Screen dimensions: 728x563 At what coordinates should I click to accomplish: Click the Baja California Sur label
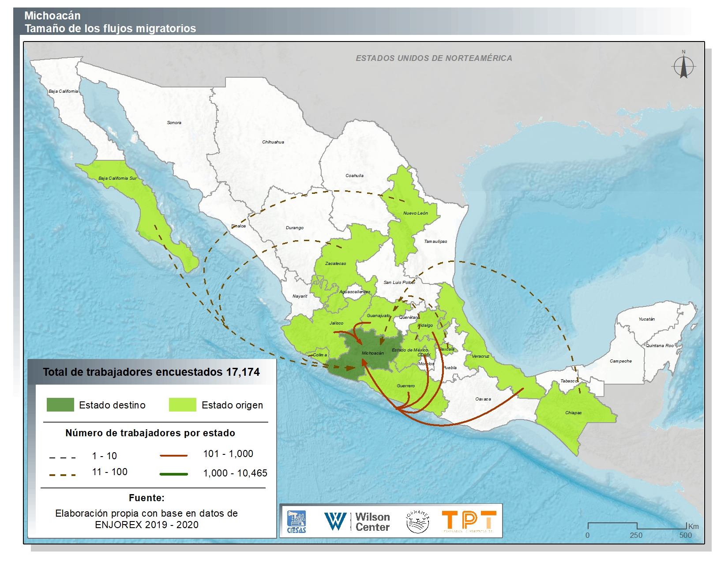117,178
